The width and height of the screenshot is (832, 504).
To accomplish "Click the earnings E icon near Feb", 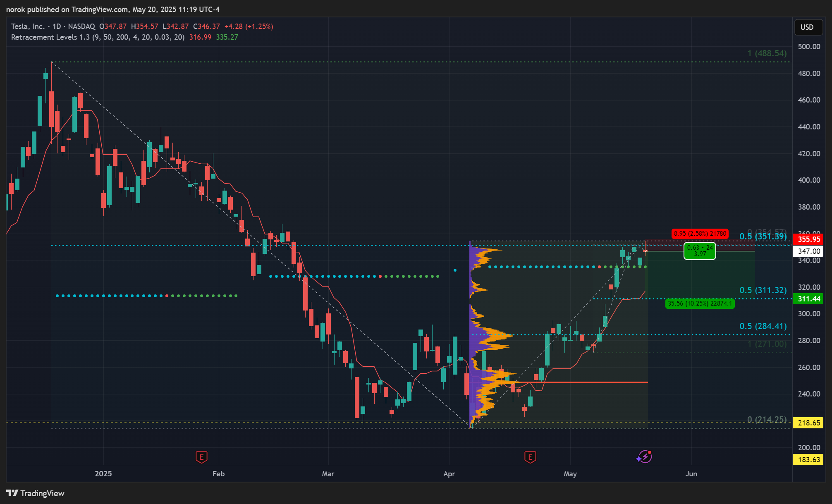I will coord(201,457).
